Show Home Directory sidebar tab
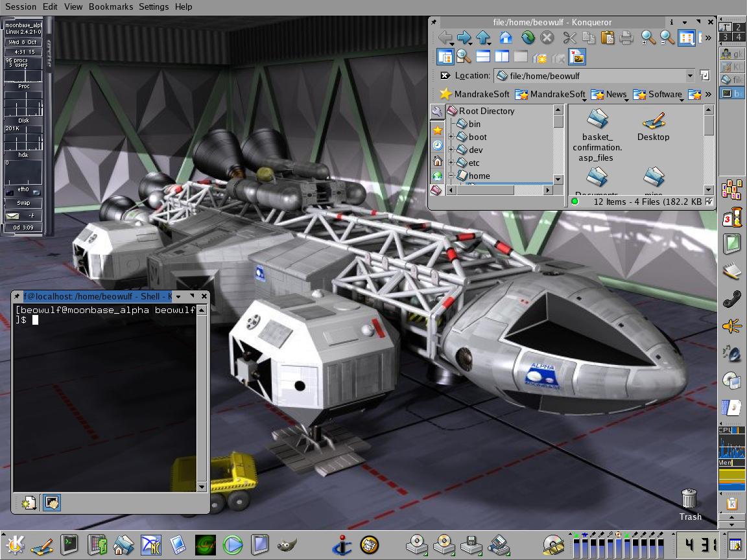Viewport: 747px width, 560px height. coord(437,161)
